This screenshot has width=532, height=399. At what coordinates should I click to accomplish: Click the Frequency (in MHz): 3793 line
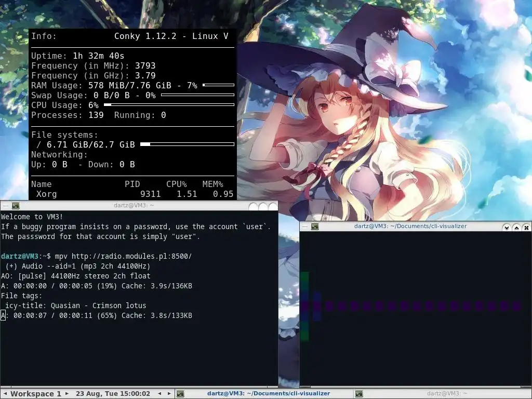click(x=94, y=66)
